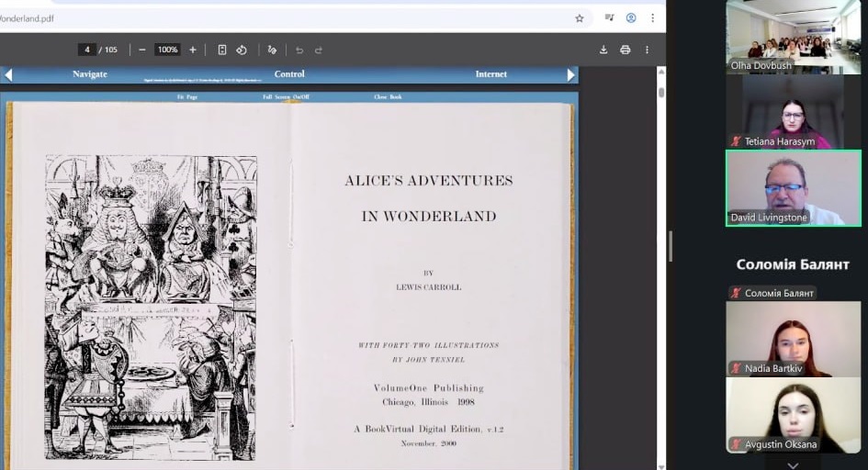Expand participant list with down chevron

coord(794,464)
